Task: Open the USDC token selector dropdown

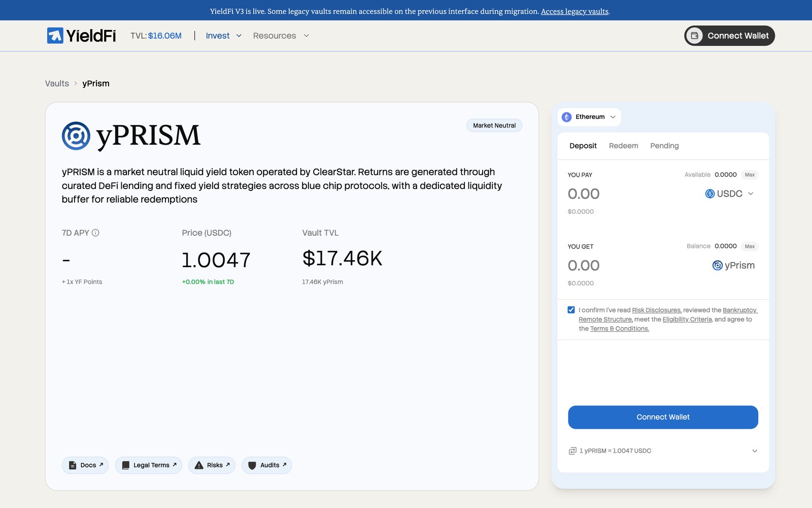Action: click(x=730, y=194)
